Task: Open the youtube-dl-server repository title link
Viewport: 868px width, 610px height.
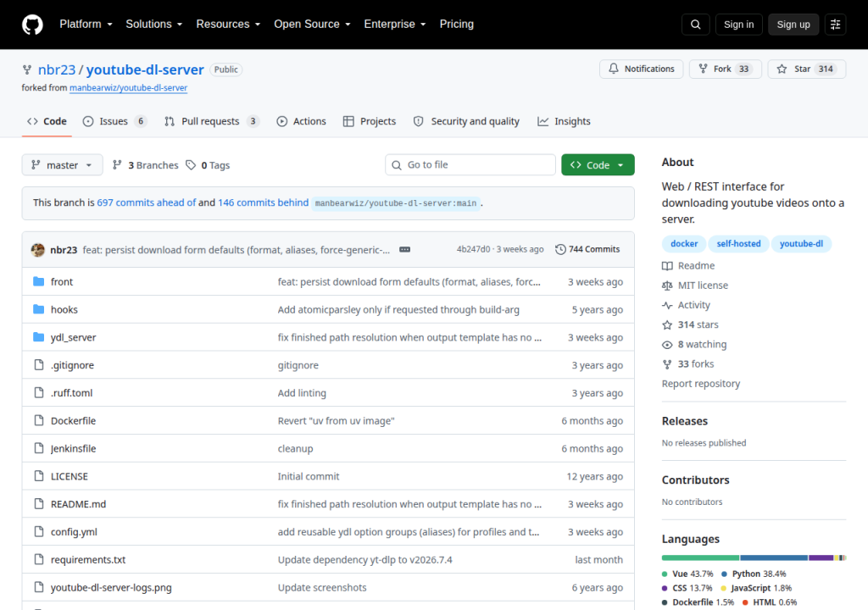Action: point(145,69)
